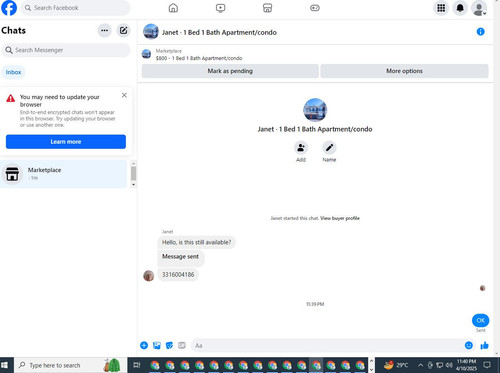
Task: Click the Name edit pencil icon
Action: 329,147
